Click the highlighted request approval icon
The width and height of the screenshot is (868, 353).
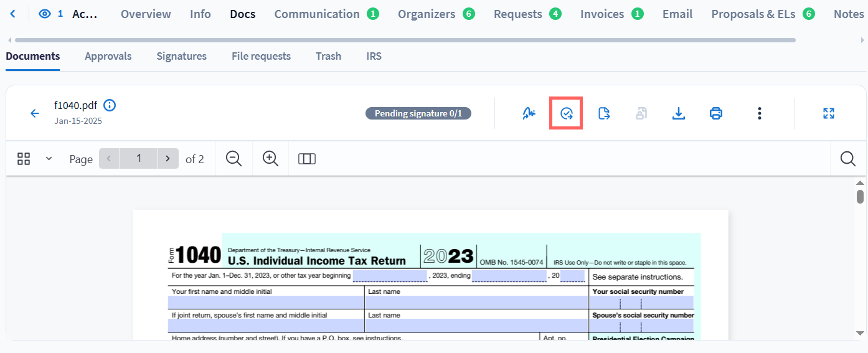566,113
